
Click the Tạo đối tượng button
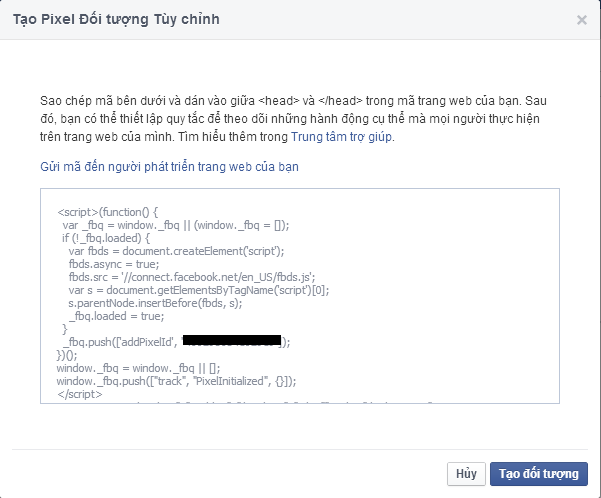[539, 474]
